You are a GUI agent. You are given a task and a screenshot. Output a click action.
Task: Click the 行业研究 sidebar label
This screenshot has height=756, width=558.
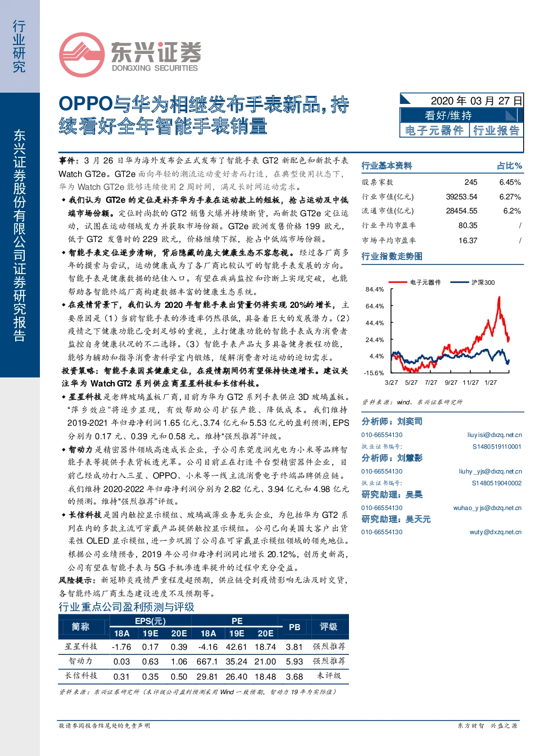click(x=19, y=47)
